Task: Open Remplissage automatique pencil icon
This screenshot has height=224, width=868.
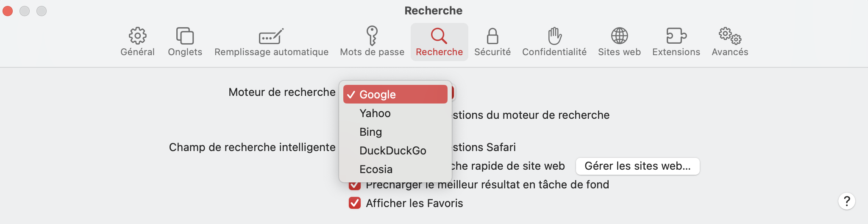Action: click(x=271, y=36)
